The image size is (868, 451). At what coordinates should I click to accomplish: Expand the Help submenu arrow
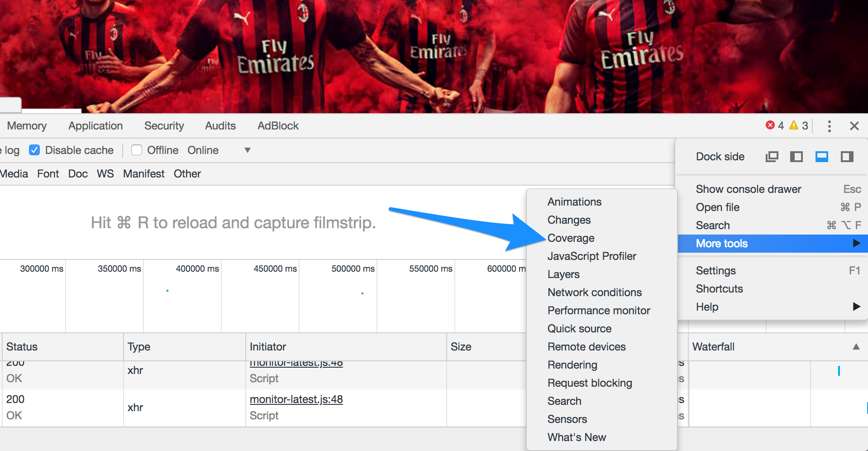tap(856, 307)
